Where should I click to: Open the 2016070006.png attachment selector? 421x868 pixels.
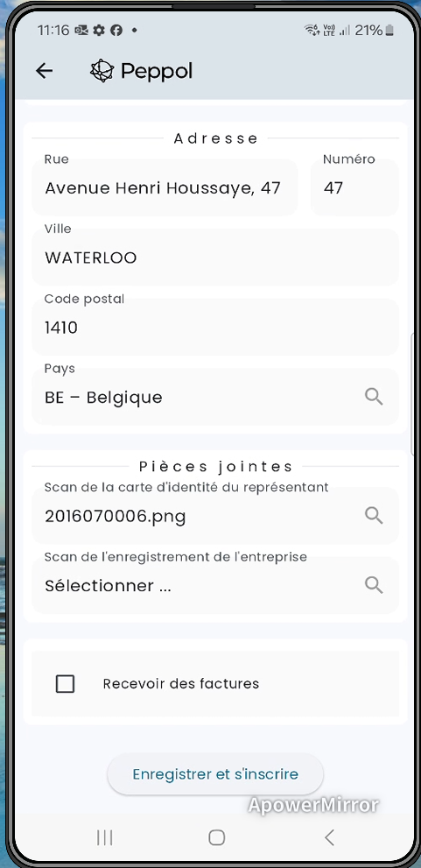tap(215, 515)
